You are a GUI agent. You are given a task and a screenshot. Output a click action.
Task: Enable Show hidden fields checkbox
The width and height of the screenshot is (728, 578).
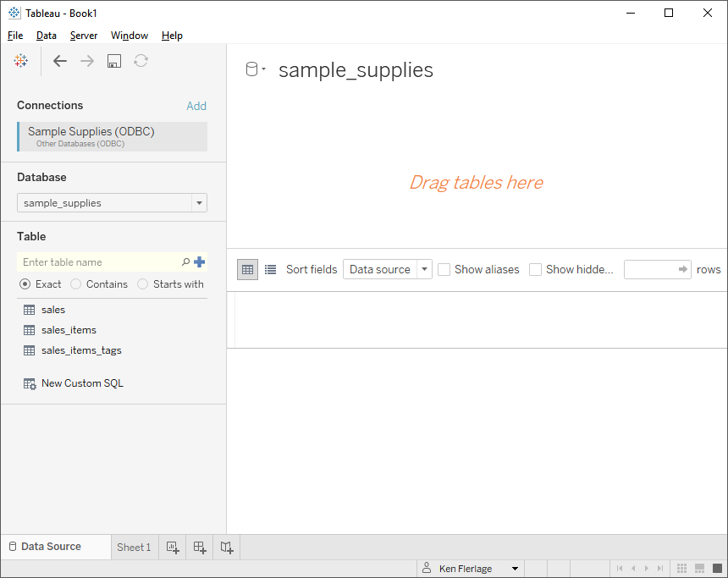click(x=535, y=270)
